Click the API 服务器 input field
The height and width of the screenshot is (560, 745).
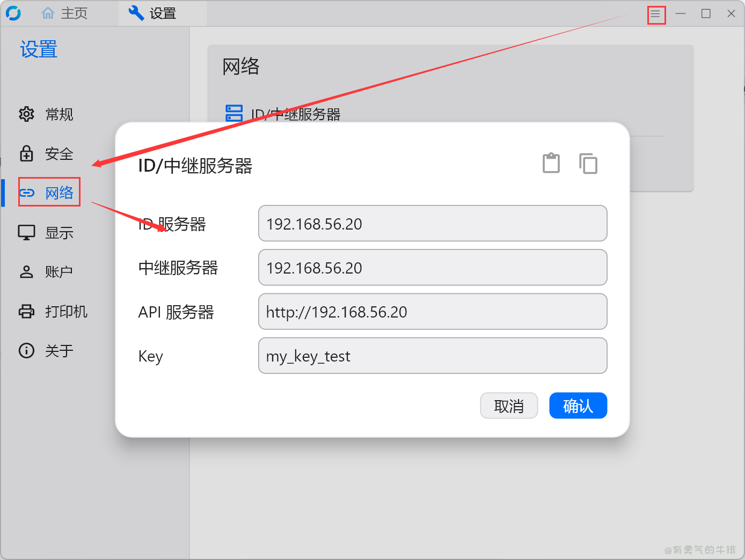[433, 311]
